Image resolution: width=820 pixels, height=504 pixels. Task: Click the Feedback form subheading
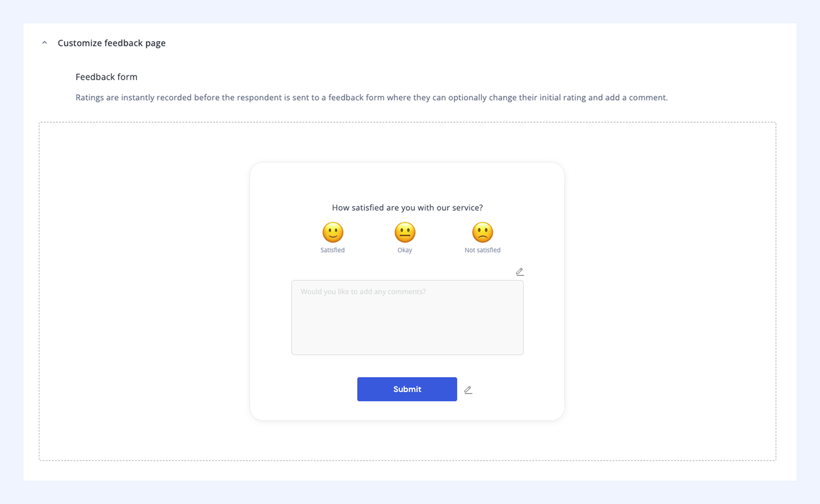click(106, 77)
